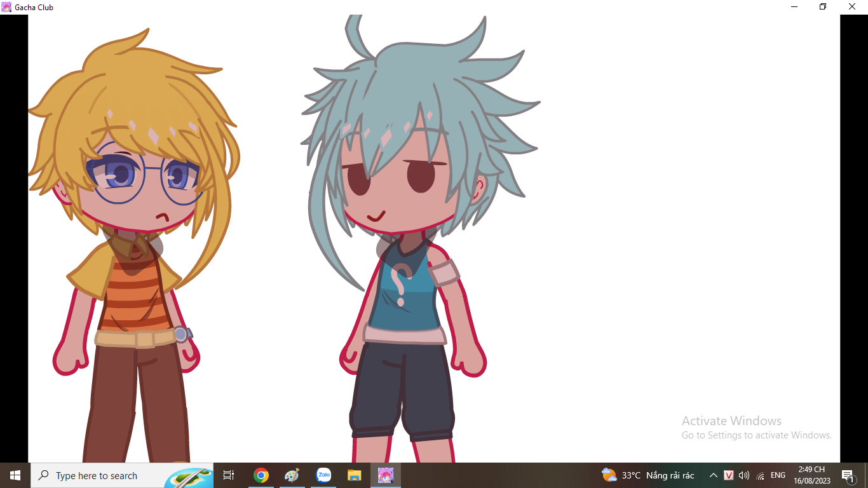
Task: Open the Paint app in taskbar
Action: pos(292,475)
